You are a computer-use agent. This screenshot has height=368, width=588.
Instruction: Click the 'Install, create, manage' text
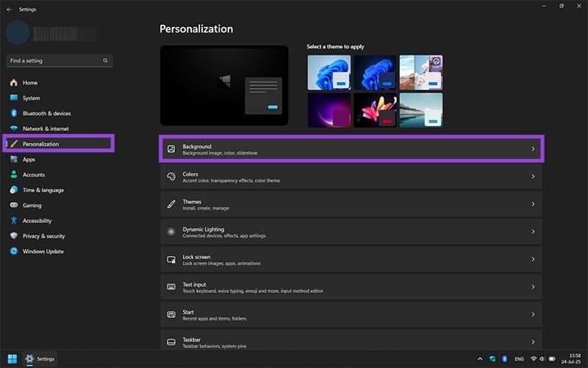click(x=206, y=208)
